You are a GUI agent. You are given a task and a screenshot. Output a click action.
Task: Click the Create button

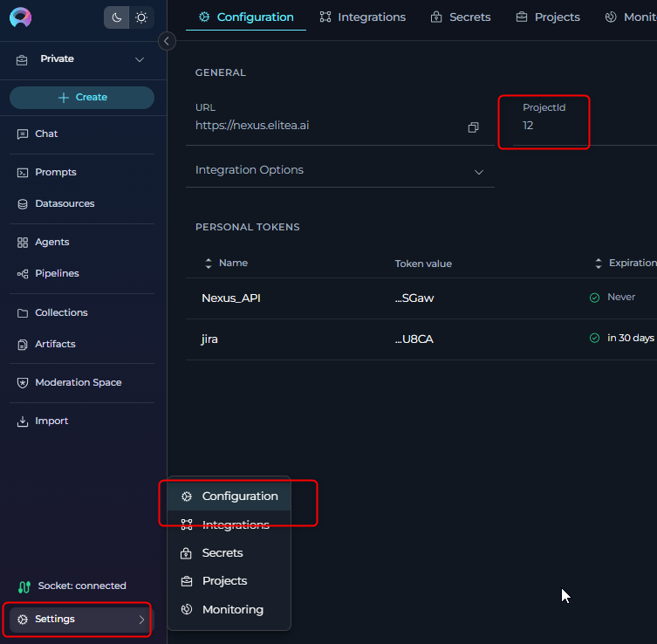[x=82, y=98]
